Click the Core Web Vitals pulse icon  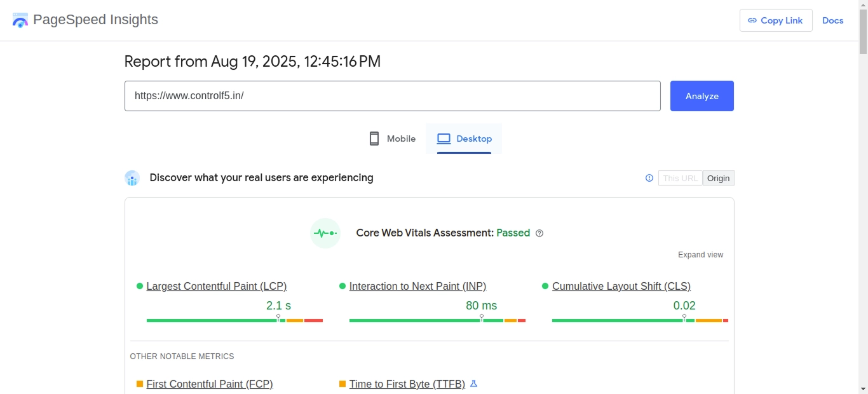click(x=325, y=233)
